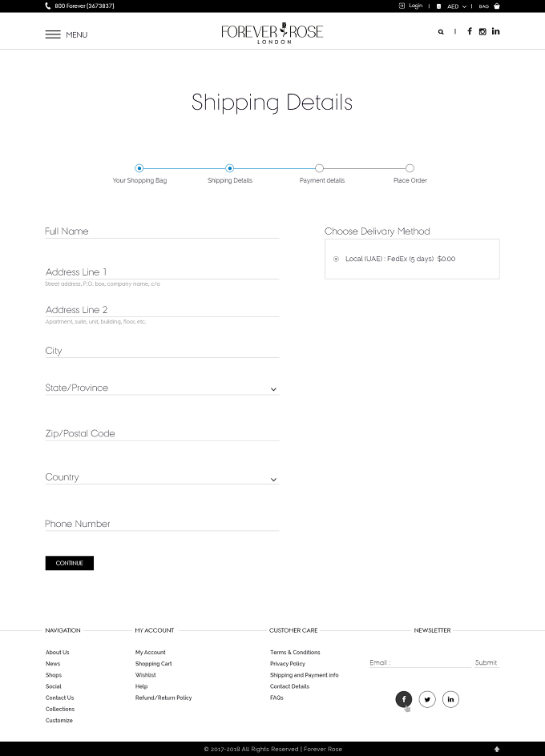The height and width of the screenshot is (756, 545).
Task: Click the footer LinkedIn circle icon
Action: tap(450, 699)
